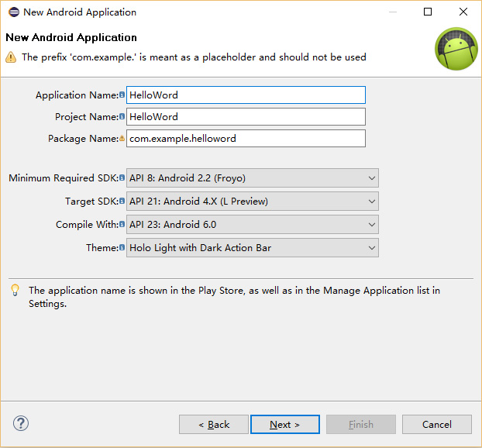This screenshot has height=448, width=482.
Task: Click the warning icon beside prefix message
Action: click(x=11, y=57)
